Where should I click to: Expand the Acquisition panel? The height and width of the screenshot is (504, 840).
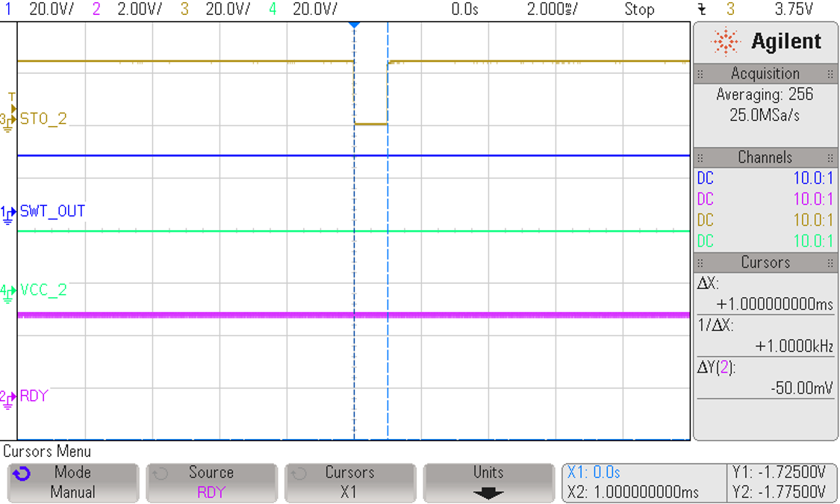[765, 73]
